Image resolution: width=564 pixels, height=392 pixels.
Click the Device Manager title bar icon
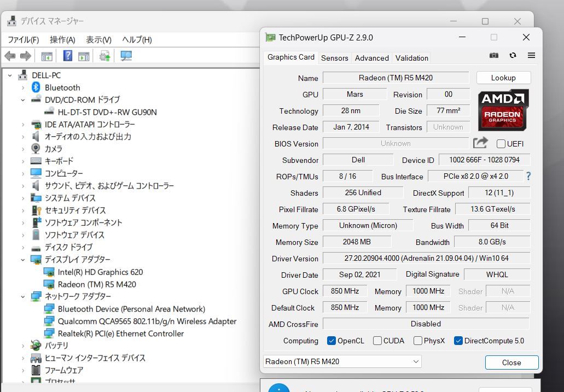click(x=11, y=21)
